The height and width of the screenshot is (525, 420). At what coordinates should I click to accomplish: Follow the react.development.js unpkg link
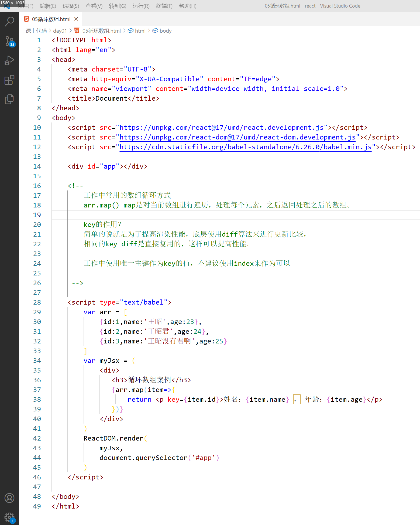(x=222, y=128)
